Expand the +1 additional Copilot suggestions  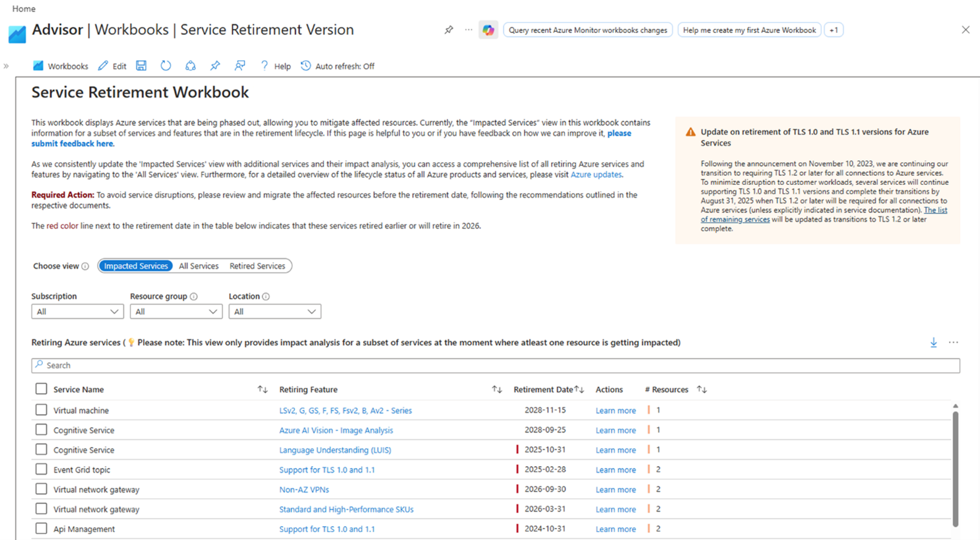coord(833,30)
